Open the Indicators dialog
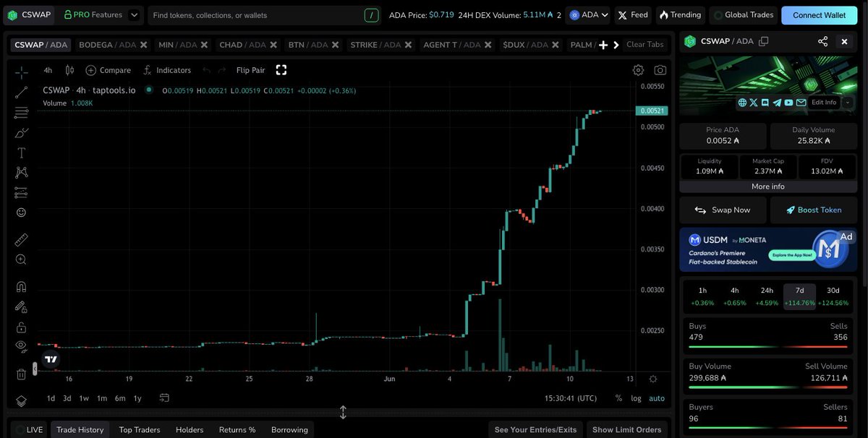 coord(167,70)
